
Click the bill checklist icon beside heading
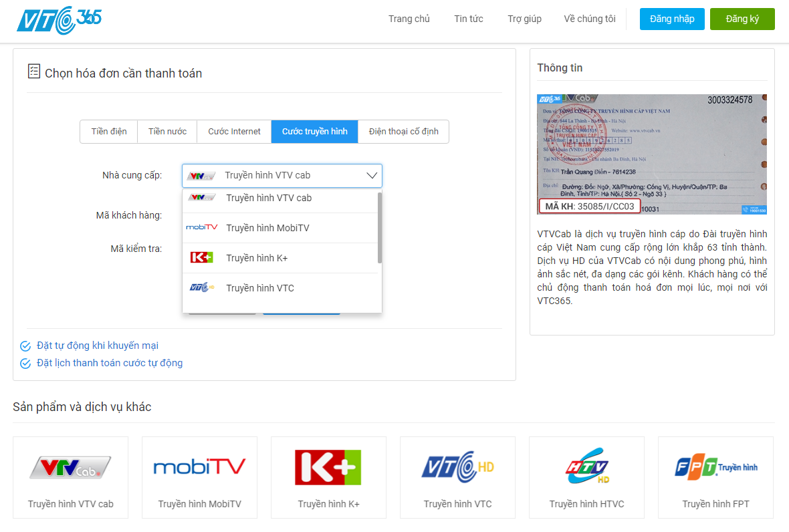pyautogui.click(x=34, y=72)
